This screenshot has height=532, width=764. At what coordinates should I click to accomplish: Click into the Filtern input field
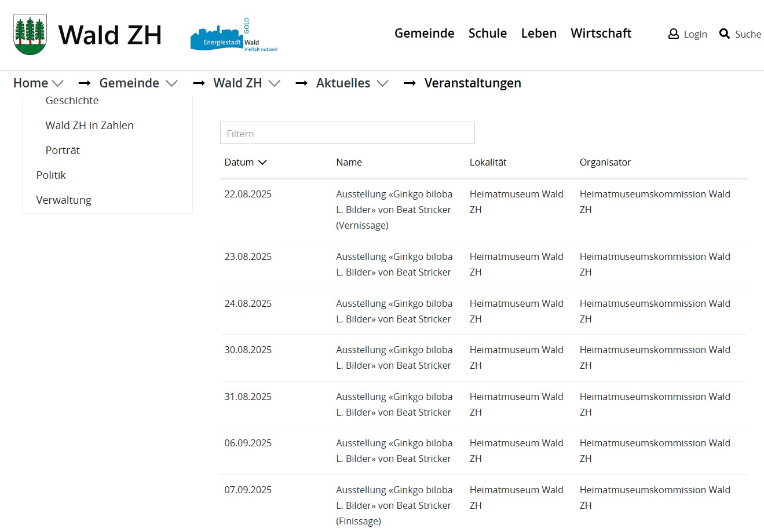(x=347, y=133)
